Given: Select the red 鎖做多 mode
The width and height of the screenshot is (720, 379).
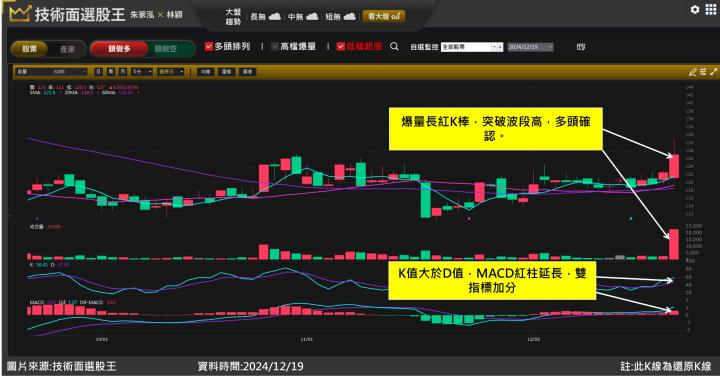Looking at the screenshot, I should 119,49.
